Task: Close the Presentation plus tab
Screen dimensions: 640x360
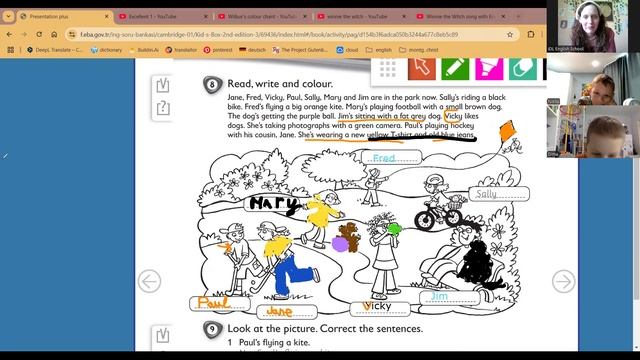Action: coord(107,16)
